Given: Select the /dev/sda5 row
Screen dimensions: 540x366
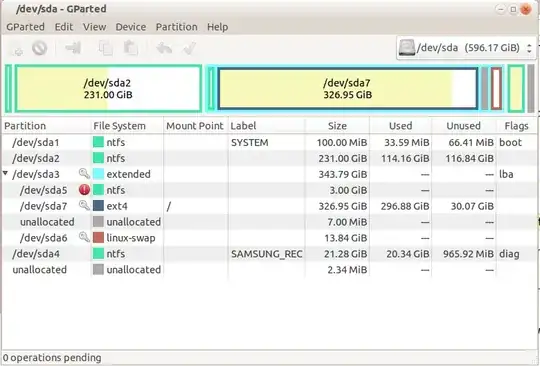Looking at the screenshot, I should [269, 190].
